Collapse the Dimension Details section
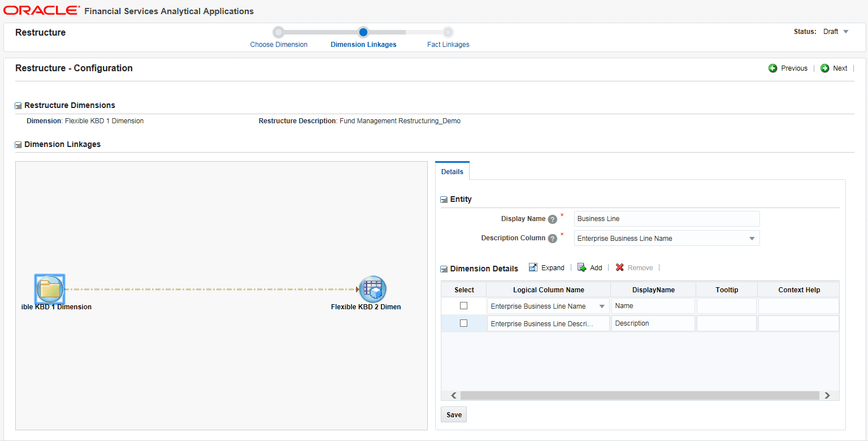 [x=444, y=269]
